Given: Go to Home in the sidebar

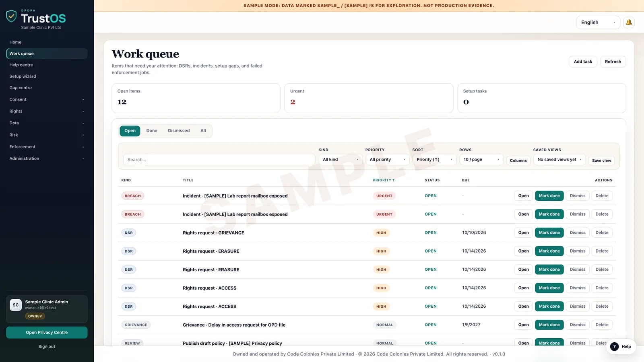Looking at the screenshot, I should coord(47,42).
